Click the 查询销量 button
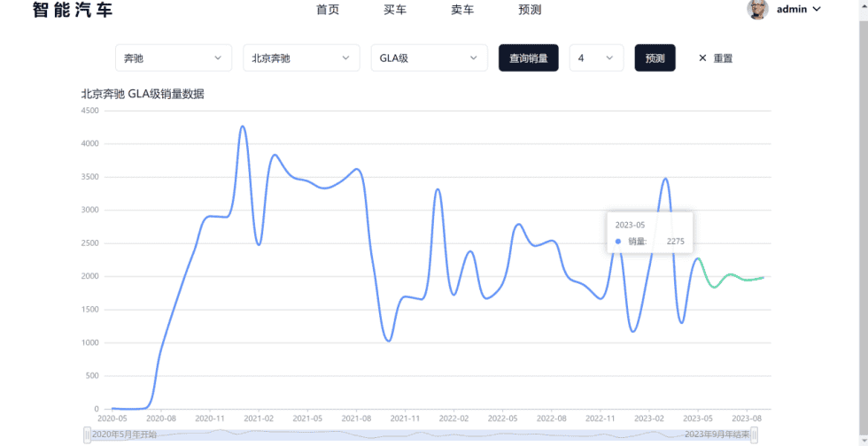The width and height of the screenshot is (868, 446). (529, 58)
